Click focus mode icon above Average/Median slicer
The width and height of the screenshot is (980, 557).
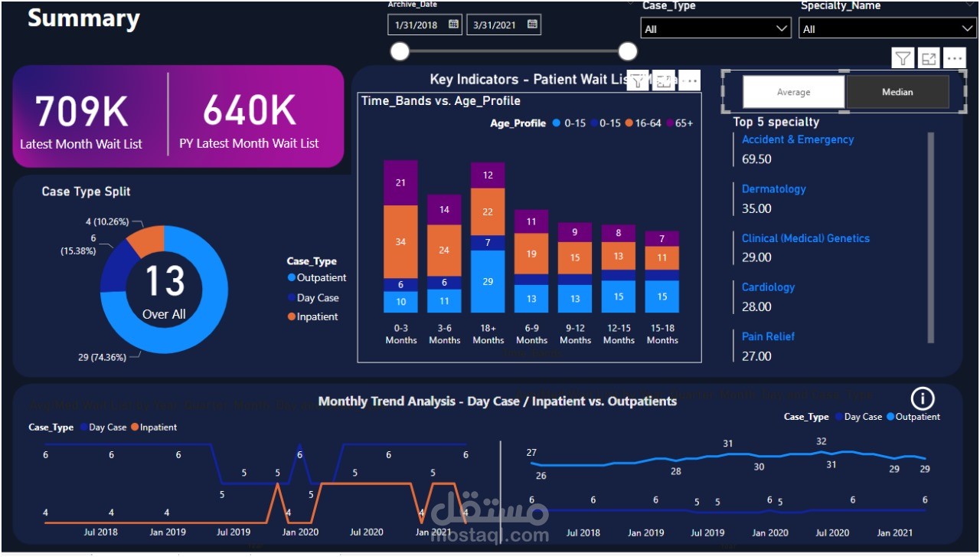929,58
